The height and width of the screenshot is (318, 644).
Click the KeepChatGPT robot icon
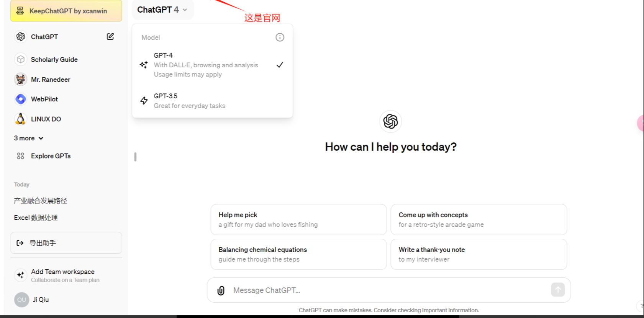click(20, 11)
